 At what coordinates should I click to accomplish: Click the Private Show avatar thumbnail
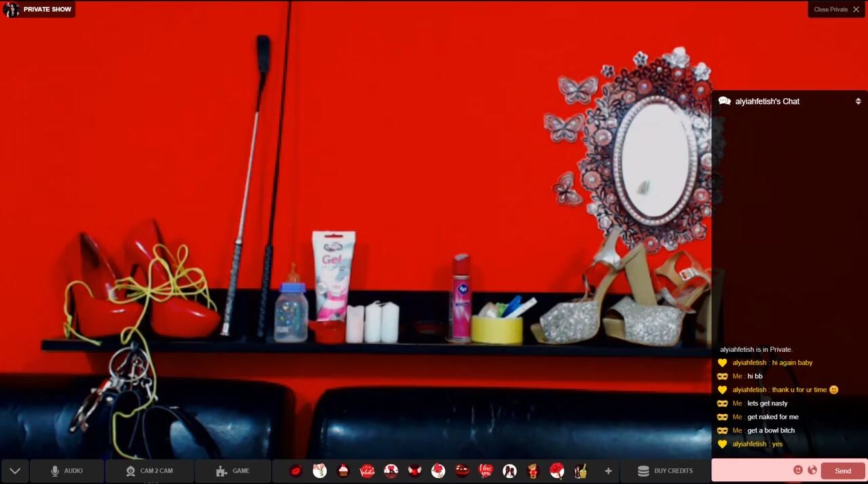(x=11, y=9)
